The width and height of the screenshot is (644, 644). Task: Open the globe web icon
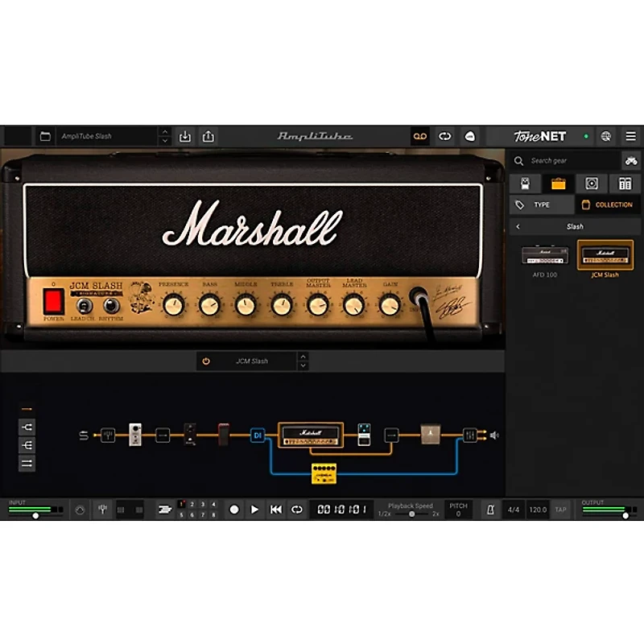pos(606,136)
